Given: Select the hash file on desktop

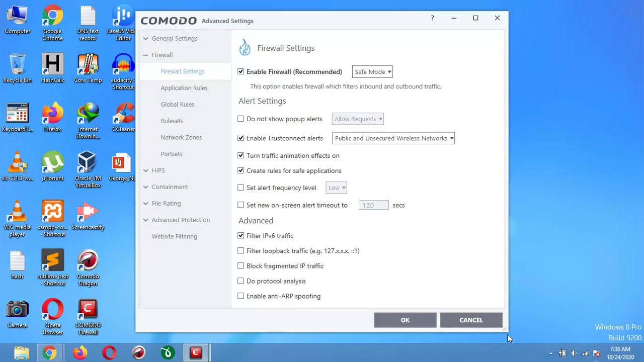Looking at the screenshot, I should click(17, 265).
